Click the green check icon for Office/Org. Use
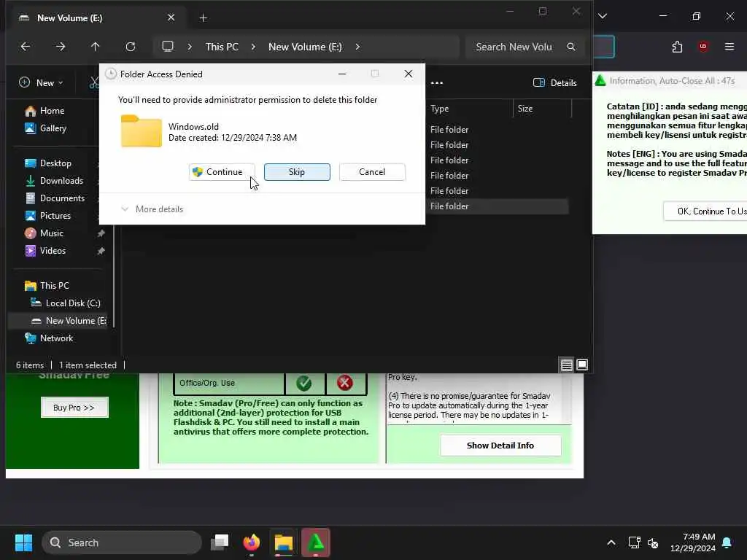 [x=304, y=383]
